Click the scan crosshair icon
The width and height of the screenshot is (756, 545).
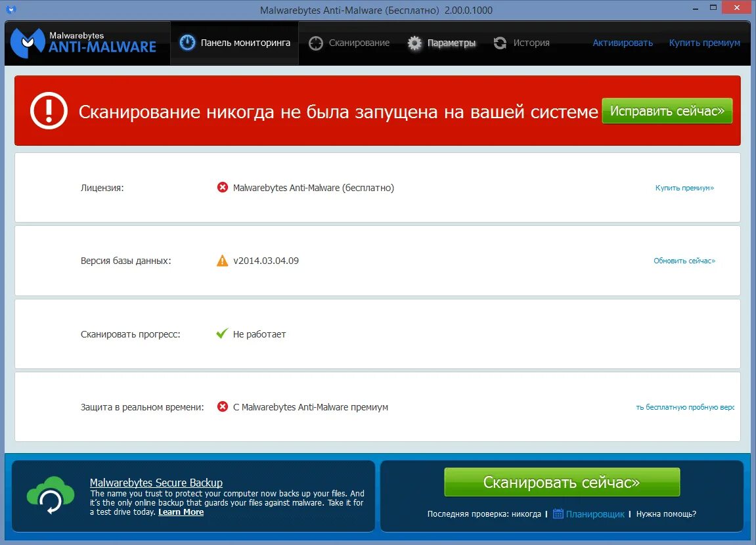(x=316, y=43)
